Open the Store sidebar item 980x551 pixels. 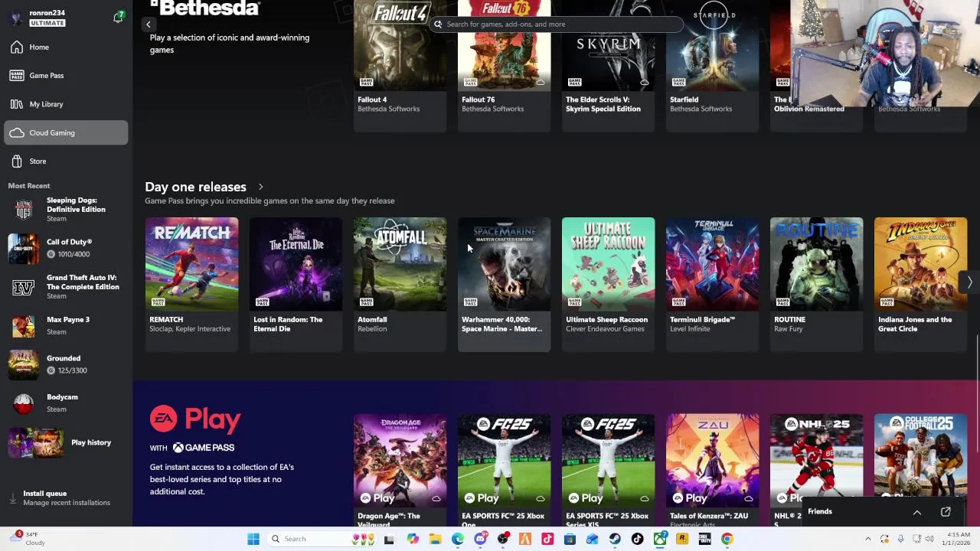pos(66,161)
